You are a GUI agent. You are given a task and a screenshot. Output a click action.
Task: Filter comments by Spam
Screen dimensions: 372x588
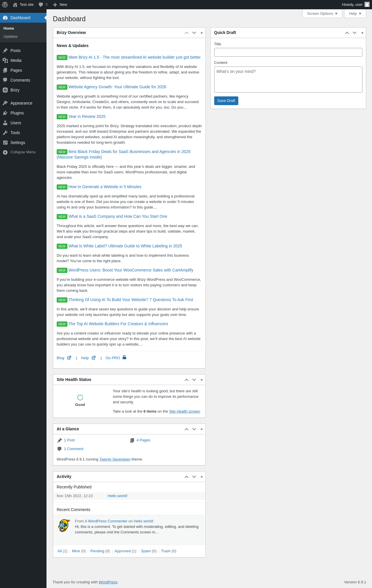click(x=146, y=551)
